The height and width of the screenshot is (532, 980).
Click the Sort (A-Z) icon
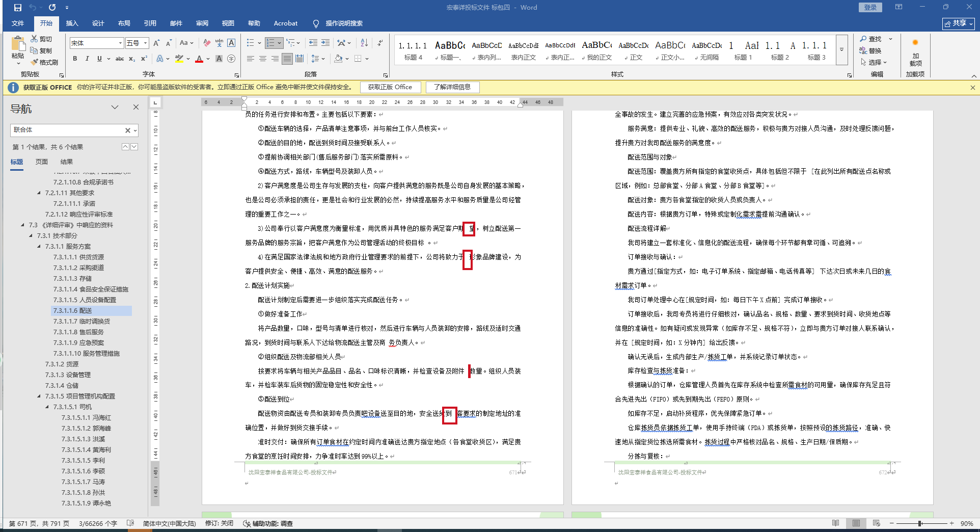tap(364, 43)
